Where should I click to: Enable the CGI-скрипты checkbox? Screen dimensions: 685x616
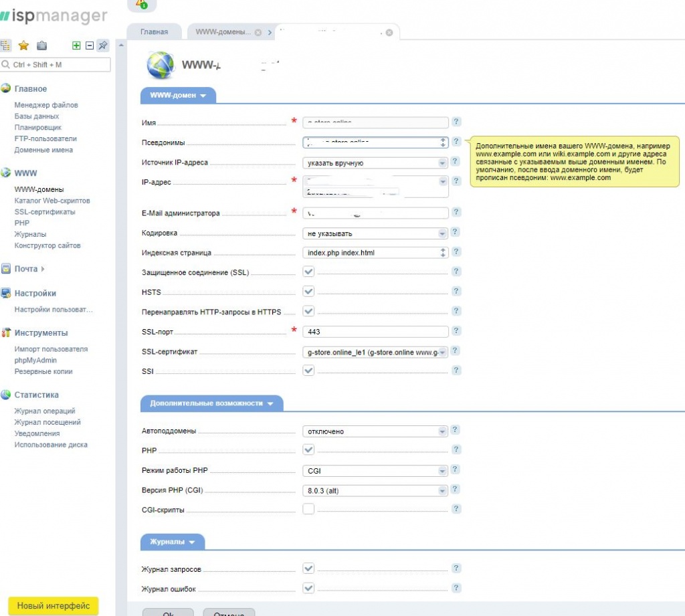[308, 510]
